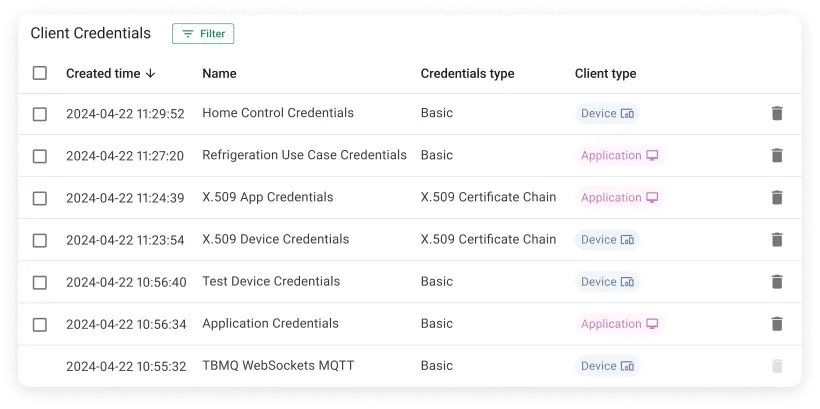Click Device badge in Home Control row
820x409 pixels.
pos(606,114)
